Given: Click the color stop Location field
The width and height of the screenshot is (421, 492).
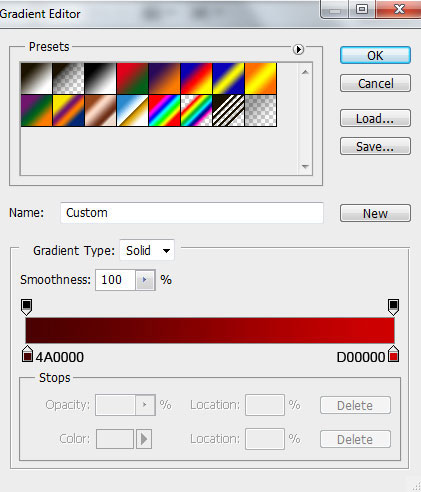Looking at the screenshot, I should coord(265,439).
